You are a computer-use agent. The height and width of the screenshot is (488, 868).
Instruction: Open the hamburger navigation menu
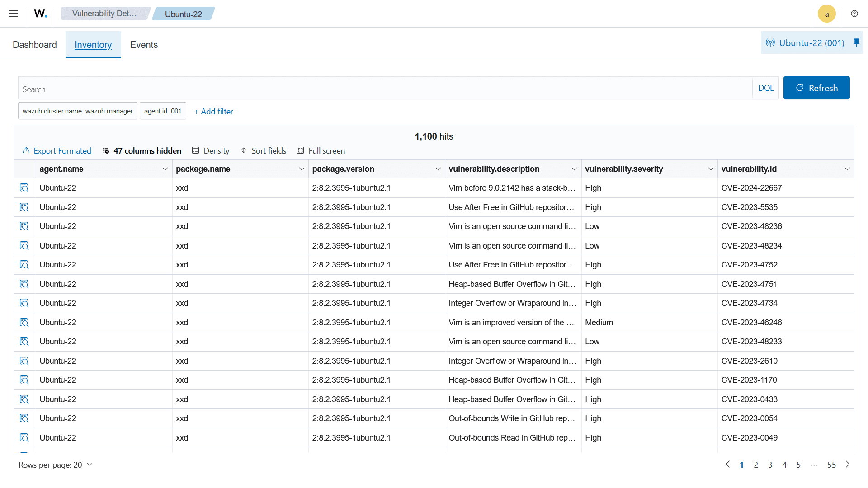14,14
